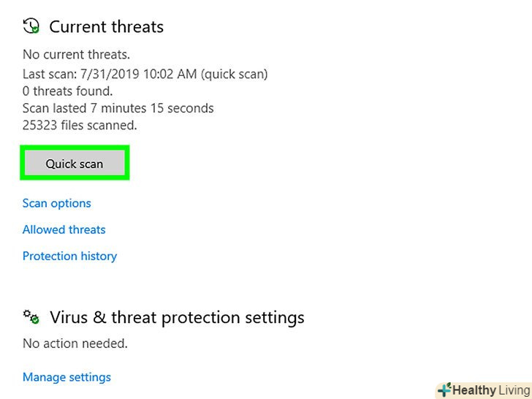
Task: Click the '25323 files scanned.' text
Action: (80, 125)
